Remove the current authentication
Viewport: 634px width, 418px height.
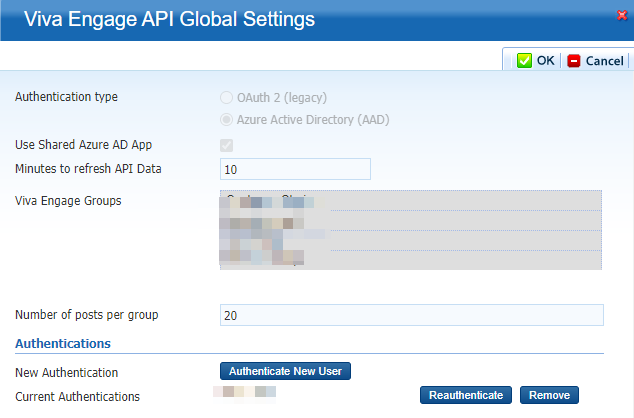pos(549,395)
